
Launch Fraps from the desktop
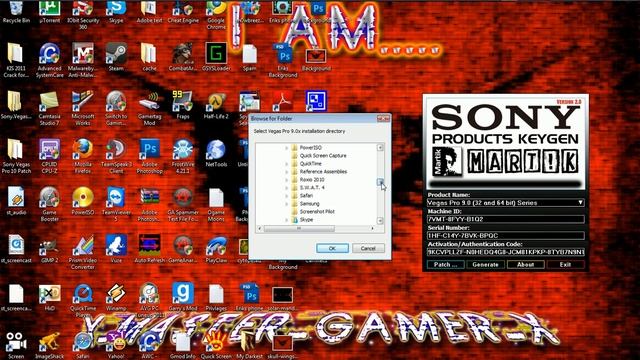pyautogui.click(x=182, y=104)
